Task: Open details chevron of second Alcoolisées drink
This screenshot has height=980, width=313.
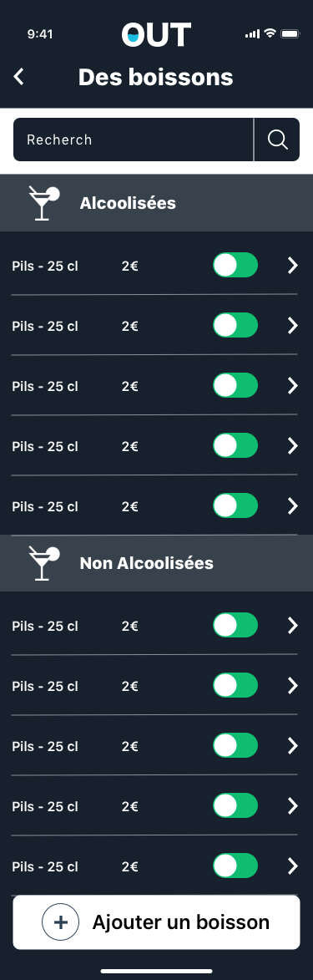Action: (293, 325)
